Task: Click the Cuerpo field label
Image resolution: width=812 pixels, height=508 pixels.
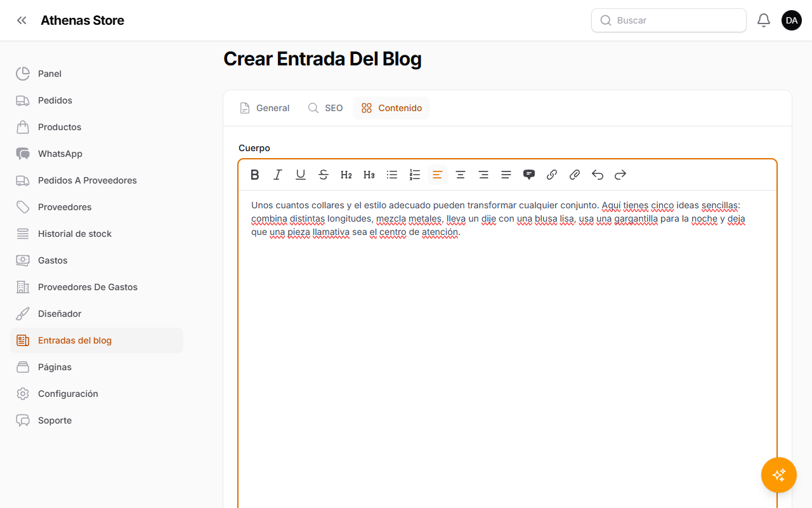Action: [254, 148]
